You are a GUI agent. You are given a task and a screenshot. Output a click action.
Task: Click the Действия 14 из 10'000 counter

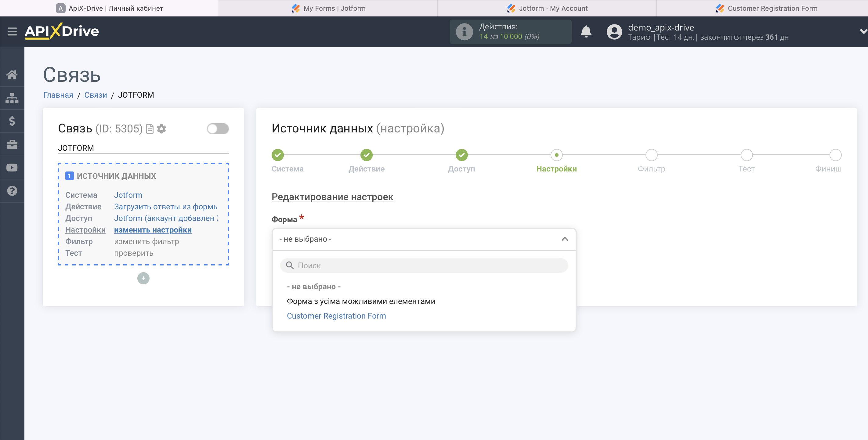(x=510, y=32)
